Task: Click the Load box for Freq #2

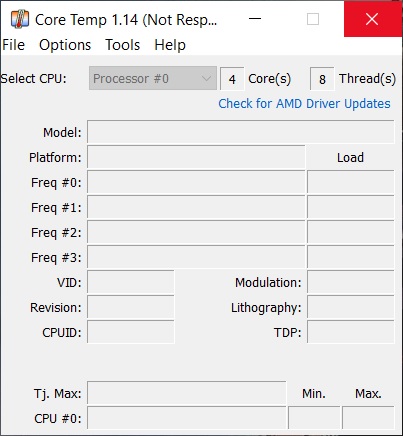Action: click(351, 232)
